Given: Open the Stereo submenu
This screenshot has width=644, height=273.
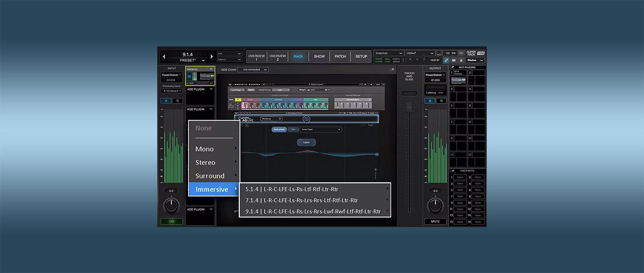Looking at the screenshot, I should click(x=214, y=163).
